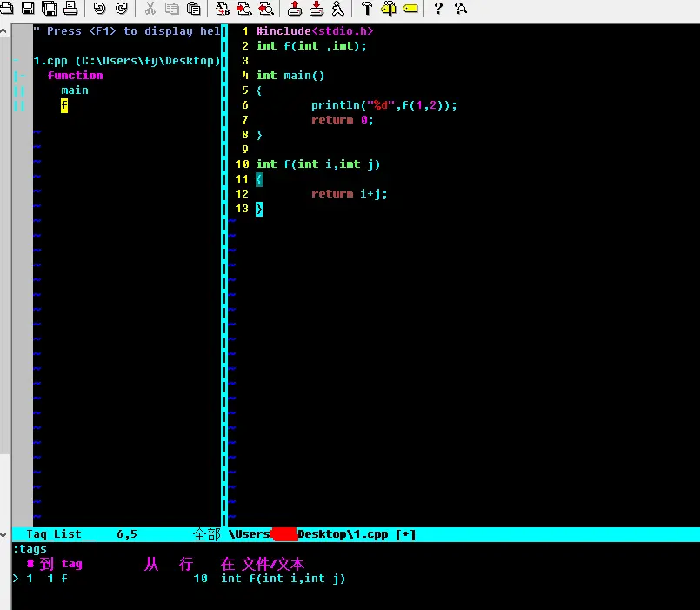This screenshot has height=610, width=700.
Task: Paste from clipboard using toolbar icon
Action: tap(193, 8)
